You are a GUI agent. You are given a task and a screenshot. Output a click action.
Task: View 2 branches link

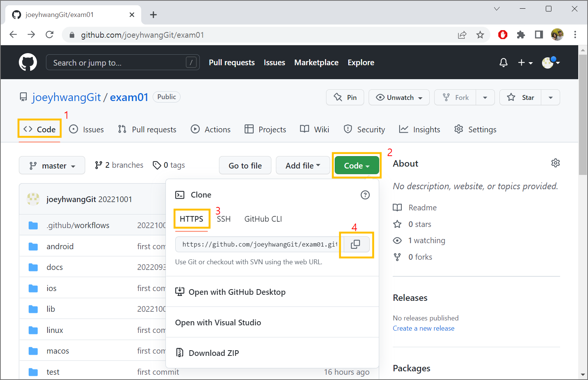[x=119, y=165]
